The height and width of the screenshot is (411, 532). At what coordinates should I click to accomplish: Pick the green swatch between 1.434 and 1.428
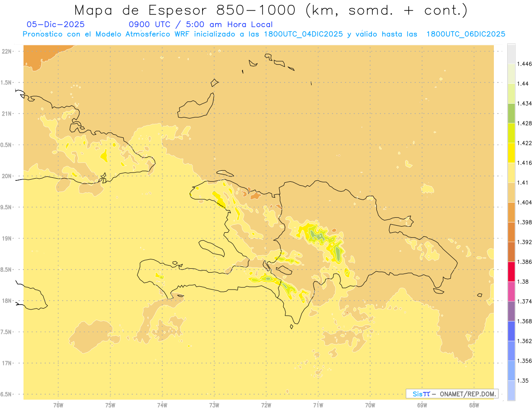point(511,113)
